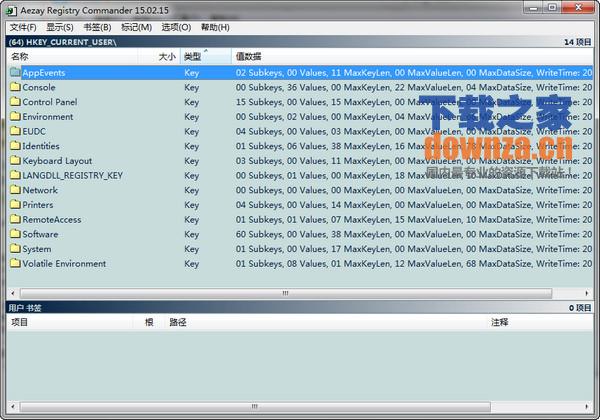
Task: Sort registry list by 大小 column
Action: (x=159, y=57)
